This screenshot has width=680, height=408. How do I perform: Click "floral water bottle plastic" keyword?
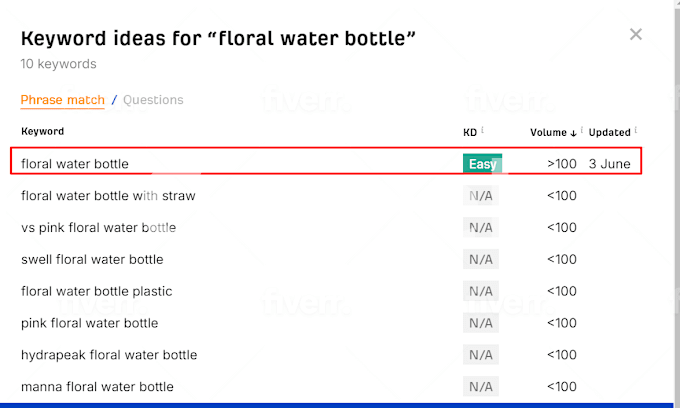point(97,292)
